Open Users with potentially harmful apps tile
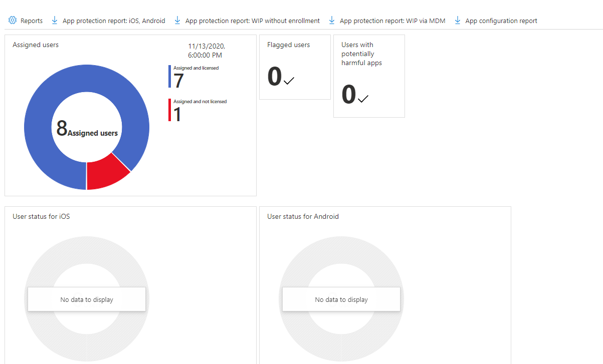Screen dimensions: 603x364 tap(369, 76)
